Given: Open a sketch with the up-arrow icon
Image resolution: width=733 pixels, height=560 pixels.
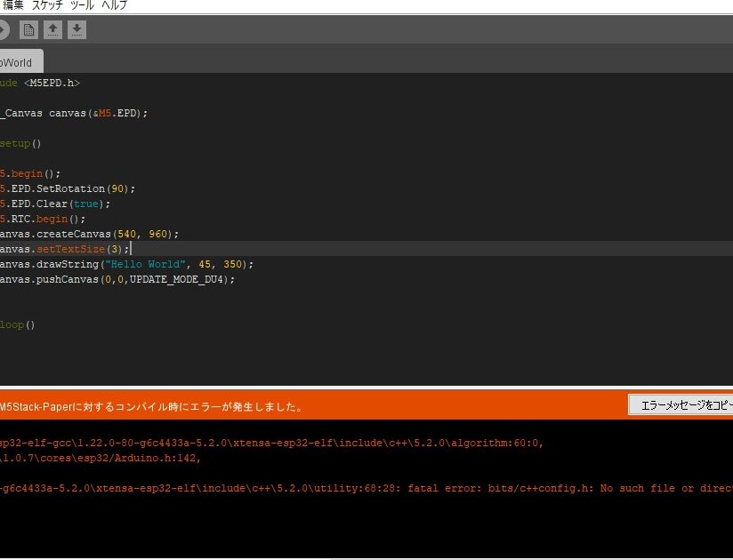Looking at the screenshot, I should click(x=53, y=30).
